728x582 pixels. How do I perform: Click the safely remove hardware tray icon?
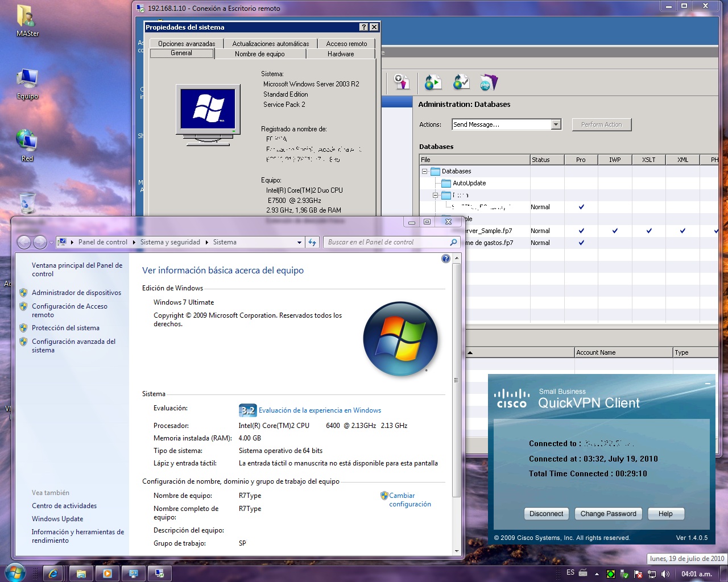pos(624,574)
